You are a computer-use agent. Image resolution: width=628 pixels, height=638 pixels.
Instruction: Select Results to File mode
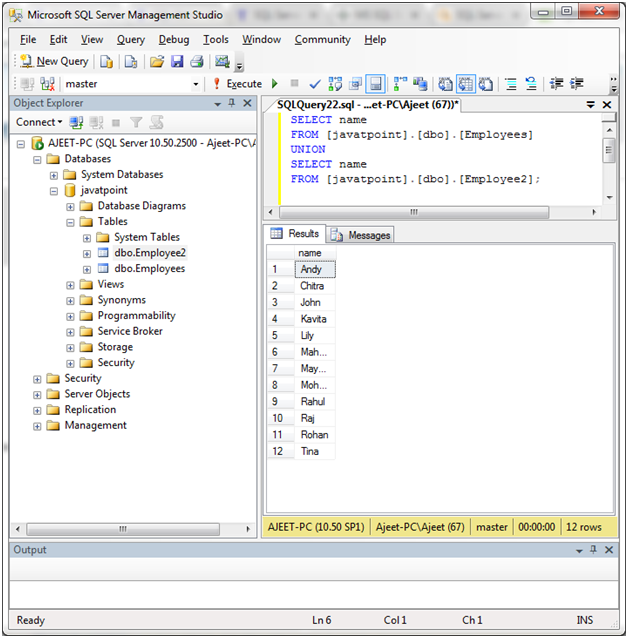(486, 84)
